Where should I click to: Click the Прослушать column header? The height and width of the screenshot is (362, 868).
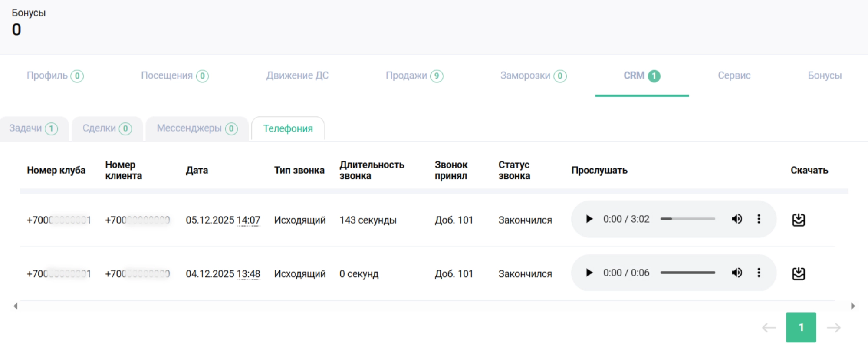point(599,170)
